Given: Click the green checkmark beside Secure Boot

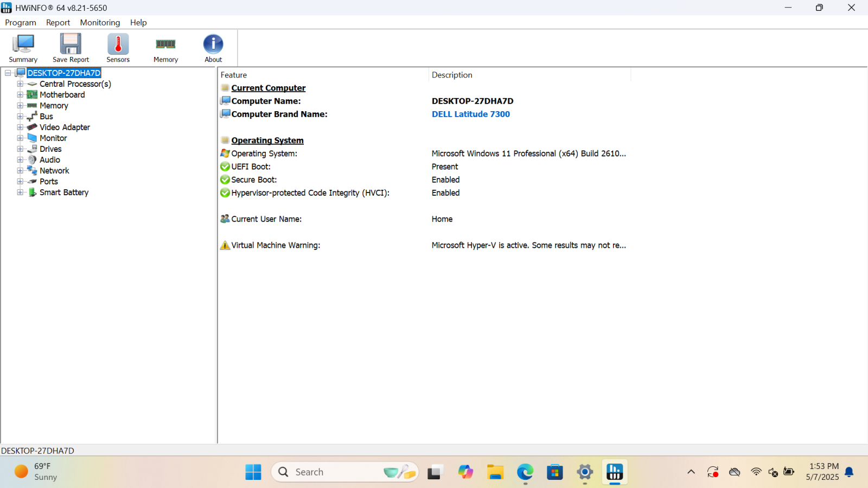Looking at the screenshot, I should click(225, 179).
